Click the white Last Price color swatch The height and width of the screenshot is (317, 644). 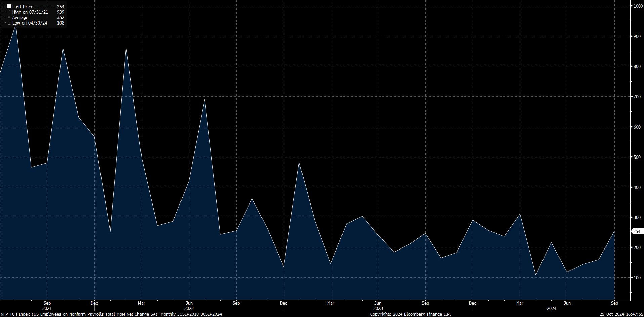tap(9, 7)
